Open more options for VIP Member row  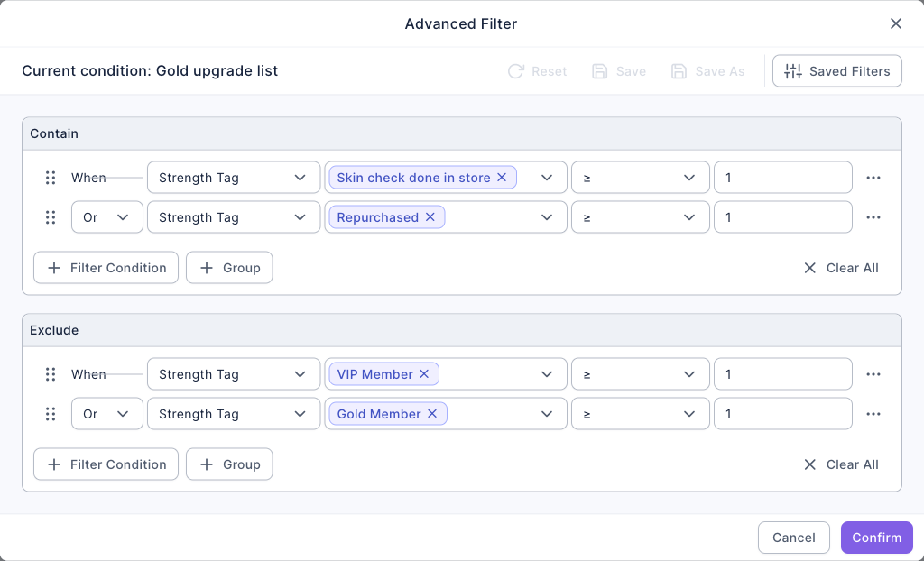(873, 374)
